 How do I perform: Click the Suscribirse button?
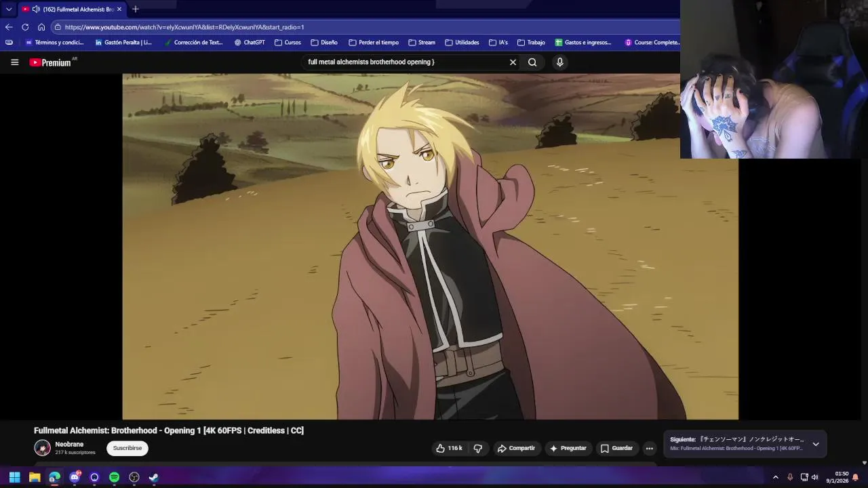127,448
